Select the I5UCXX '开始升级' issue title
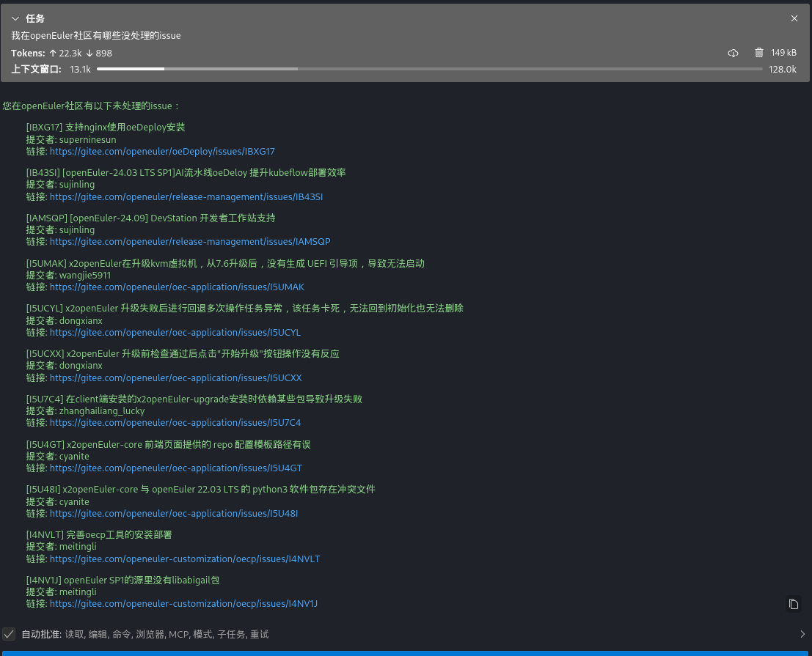 coord(183,354)
